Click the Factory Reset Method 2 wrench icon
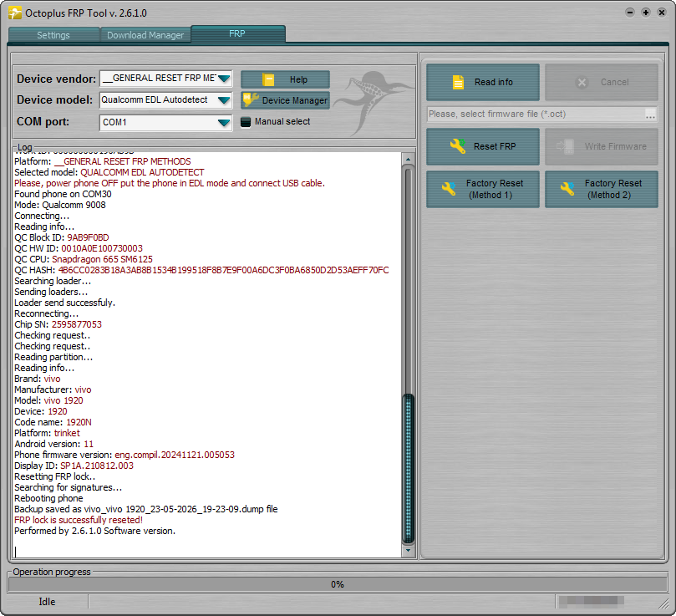 tap(567, 189)
